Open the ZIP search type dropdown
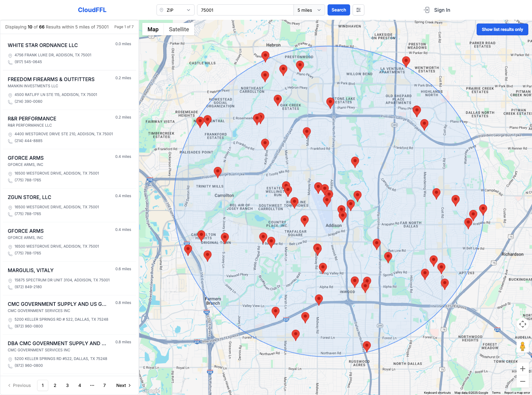Image resolution: width=532 pixels, height=395 pixels. coord(175,10)
